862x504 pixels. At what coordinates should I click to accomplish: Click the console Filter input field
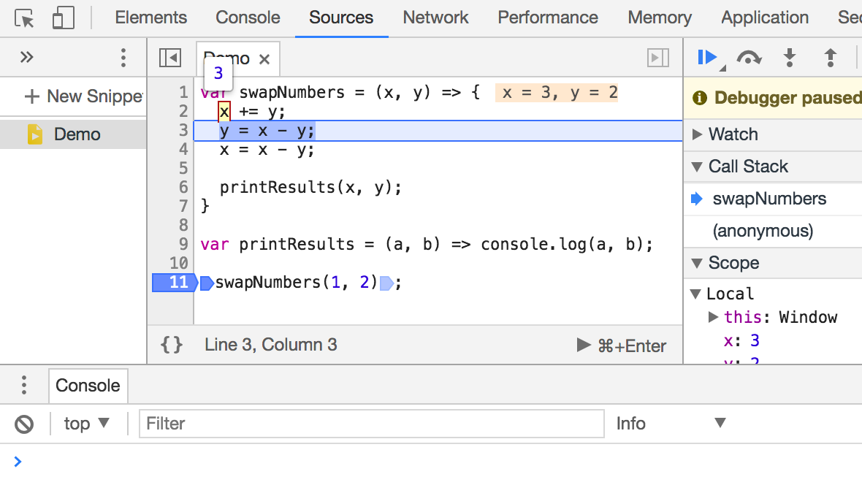(x=365, y=424)
